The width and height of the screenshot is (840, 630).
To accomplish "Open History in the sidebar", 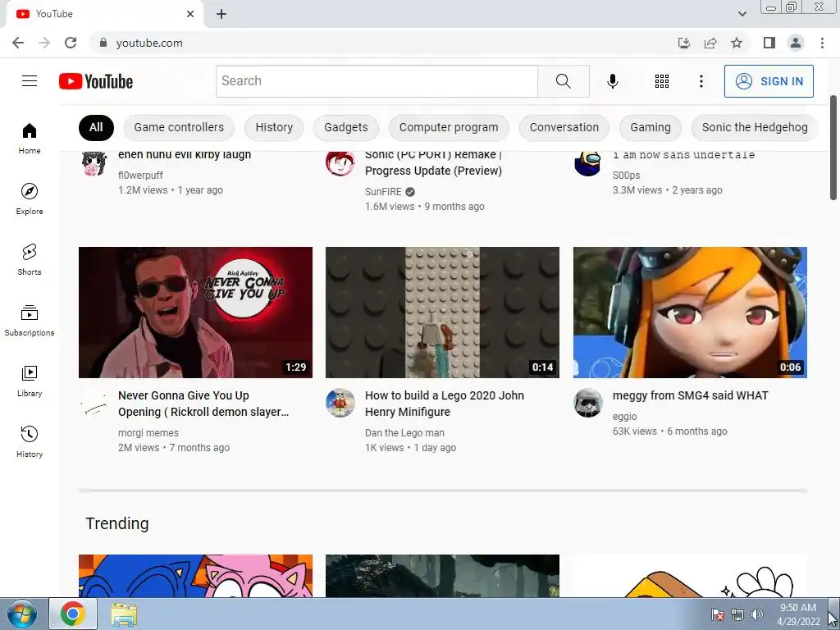I will [30, 441].
